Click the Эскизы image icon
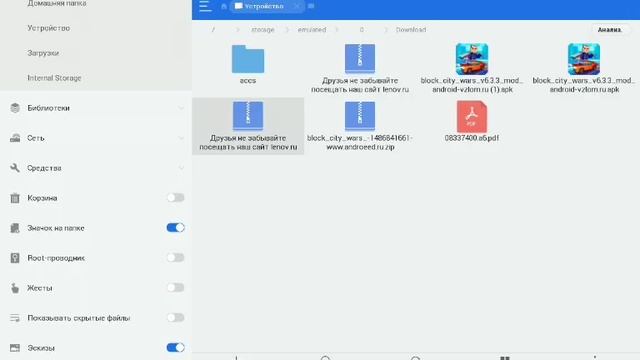 tap(15, 348)
